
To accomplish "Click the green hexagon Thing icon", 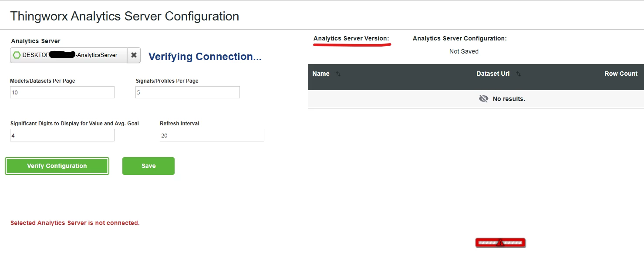I will (x=17, y=55).
